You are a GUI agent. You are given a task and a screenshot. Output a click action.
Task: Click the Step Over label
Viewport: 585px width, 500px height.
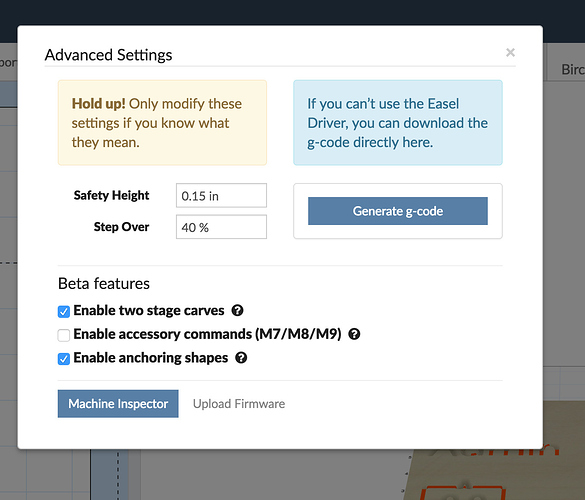coord(121,227)
